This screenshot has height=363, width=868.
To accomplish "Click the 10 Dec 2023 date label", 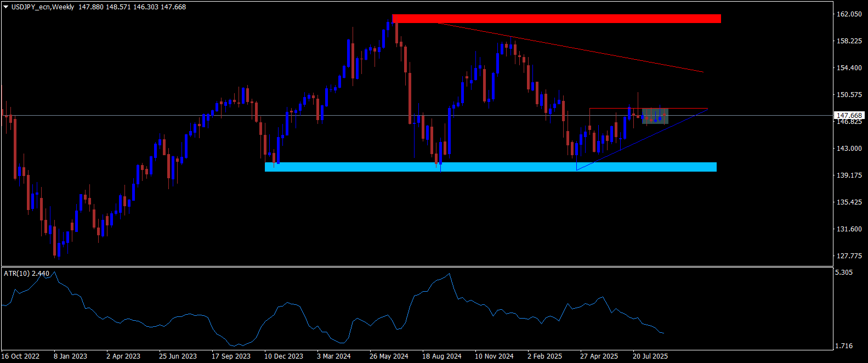I will click(x=283, y=356).
